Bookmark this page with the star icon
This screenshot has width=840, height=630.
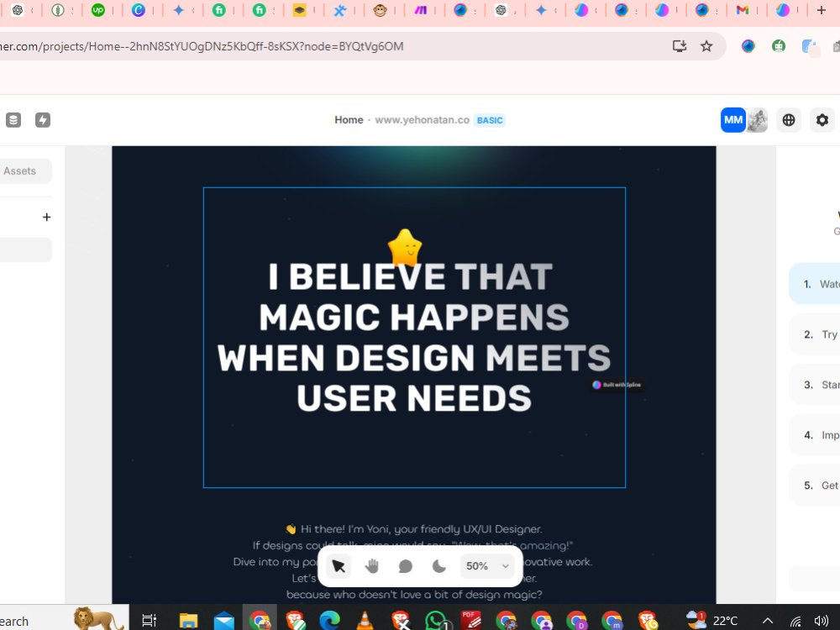(x=706, y=46)
